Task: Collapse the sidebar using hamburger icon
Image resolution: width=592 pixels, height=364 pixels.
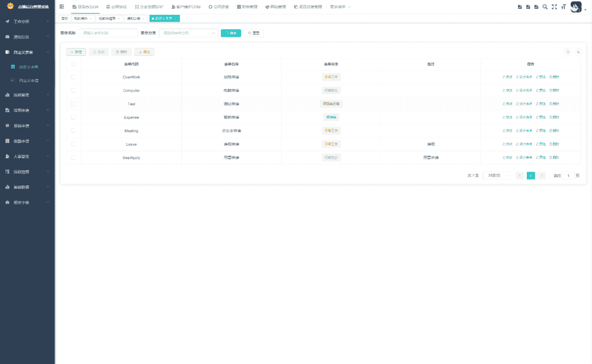Action: pyautogui.click(x=62, y=7)
